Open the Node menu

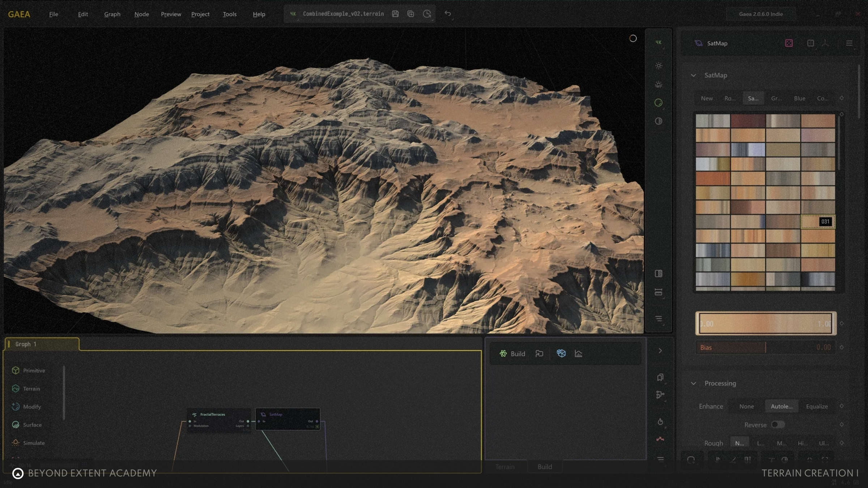point(141,14)
